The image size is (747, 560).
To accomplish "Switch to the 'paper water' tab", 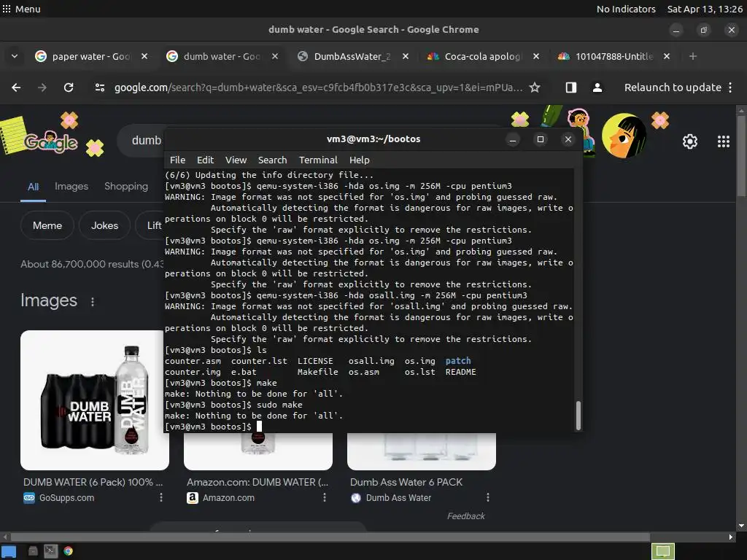I will [x=90, y=56].
